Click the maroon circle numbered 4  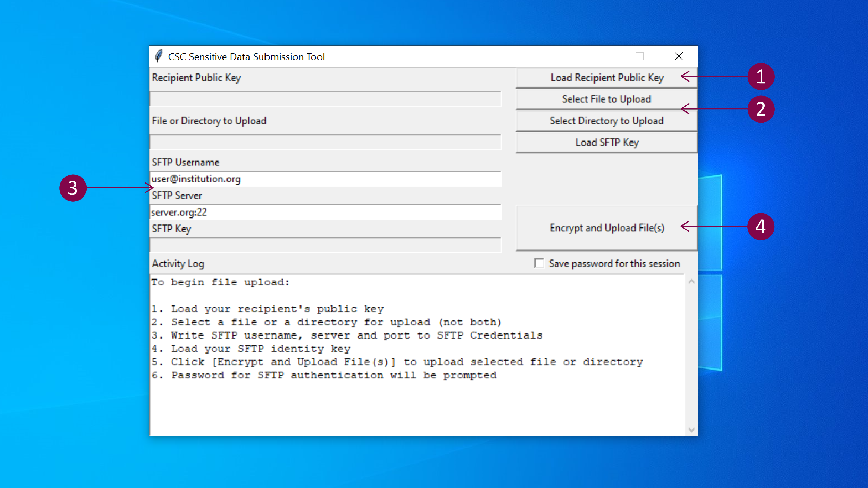(x=761, y=227)
